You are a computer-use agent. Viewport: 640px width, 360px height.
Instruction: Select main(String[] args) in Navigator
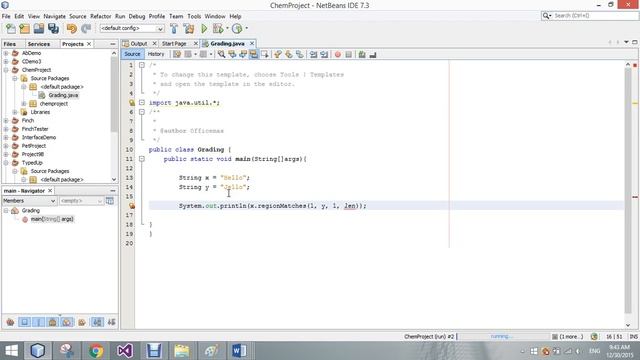(x=52, y=219)
